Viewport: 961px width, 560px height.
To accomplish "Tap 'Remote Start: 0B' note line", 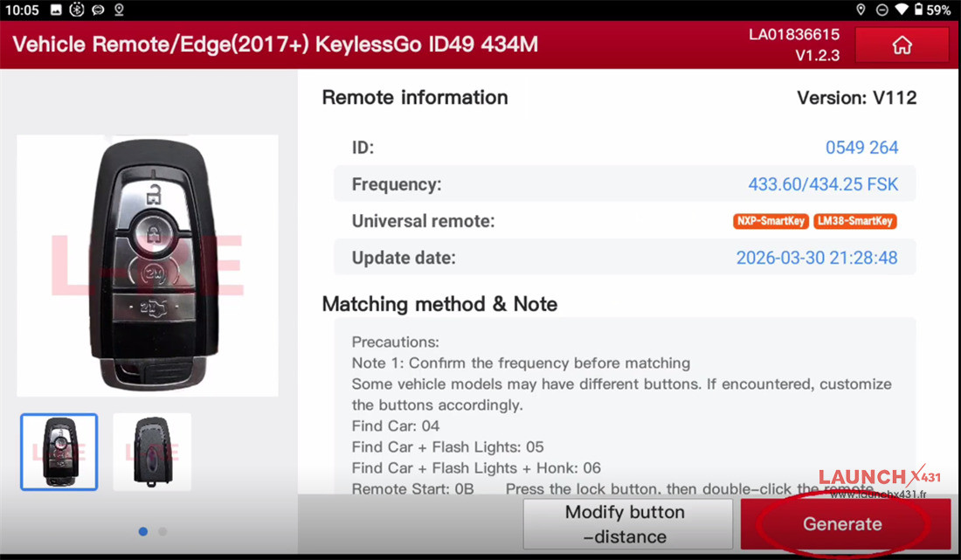I will 412,489.
